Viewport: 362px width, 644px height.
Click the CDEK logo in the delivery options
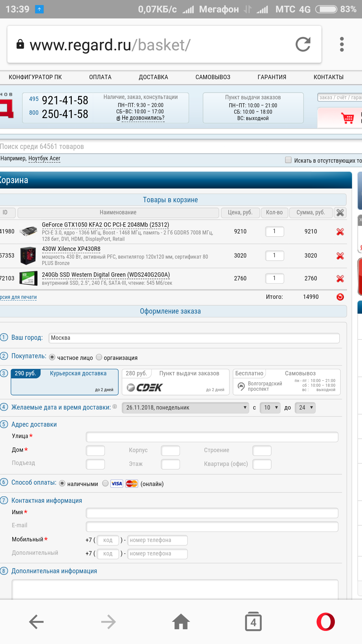point(145,388)
